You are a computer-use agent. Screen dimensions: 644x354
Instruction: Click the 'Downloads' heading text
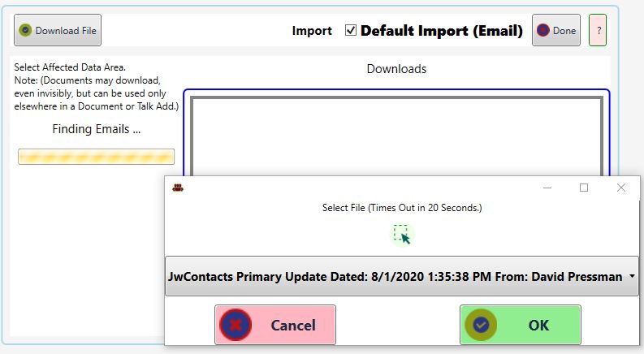pos(397,69)
